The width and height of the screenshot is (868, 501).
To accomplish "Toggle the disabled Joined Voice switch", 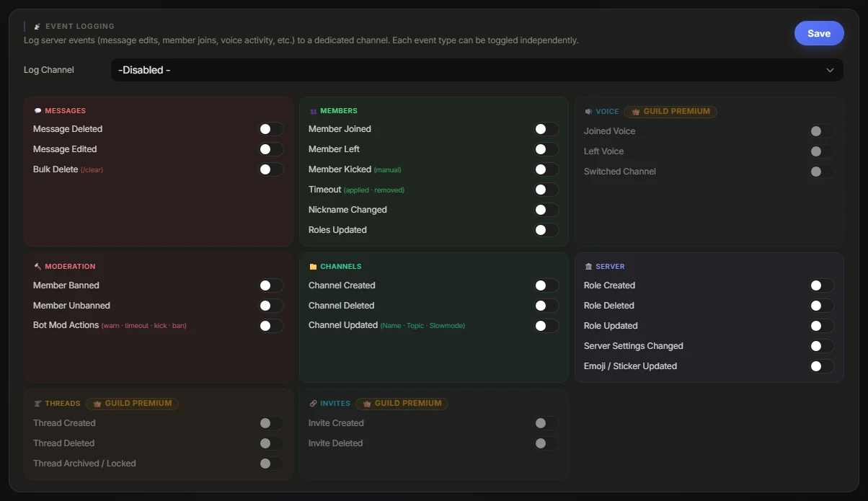I will coord(822,131).
